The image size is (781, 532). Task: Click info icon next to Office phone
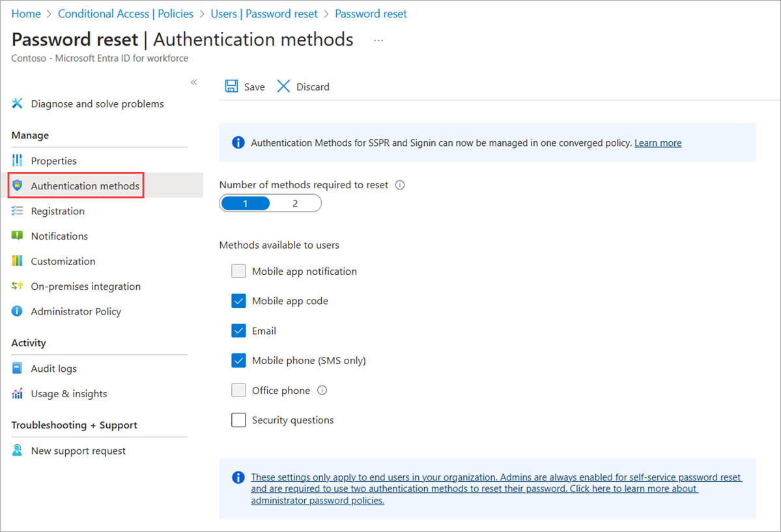click(322, 391)
